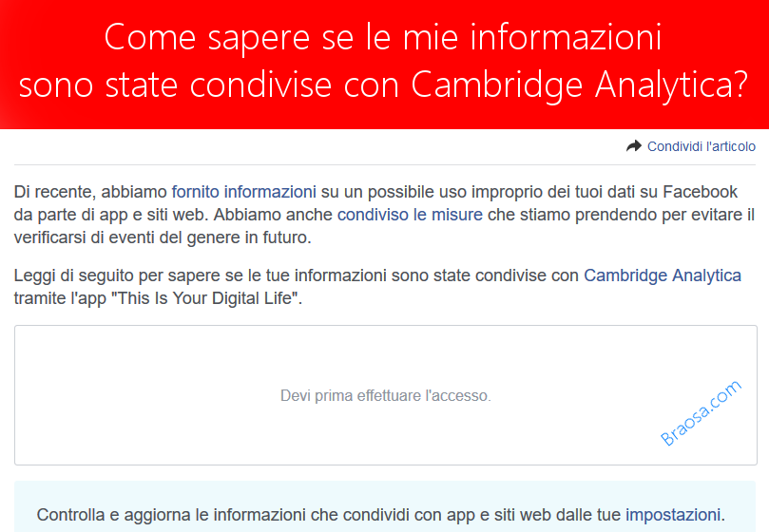Click headline line "Come sapere se le mie informazioni"
769x532 pixels.
(x=383, y=38)
